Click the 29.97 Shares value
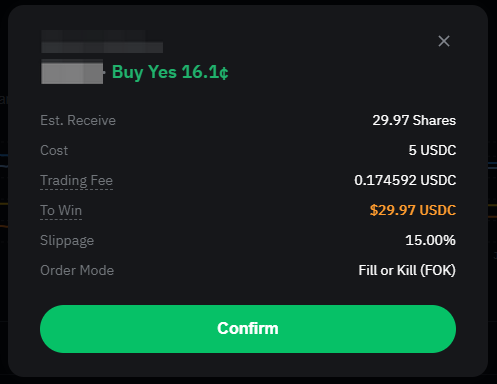Viewport: 497px width, 384px height. click(x=414, y=120)
